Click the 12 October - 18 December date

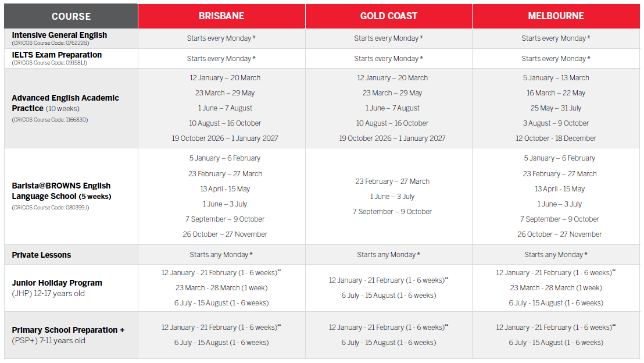point(556,138)
